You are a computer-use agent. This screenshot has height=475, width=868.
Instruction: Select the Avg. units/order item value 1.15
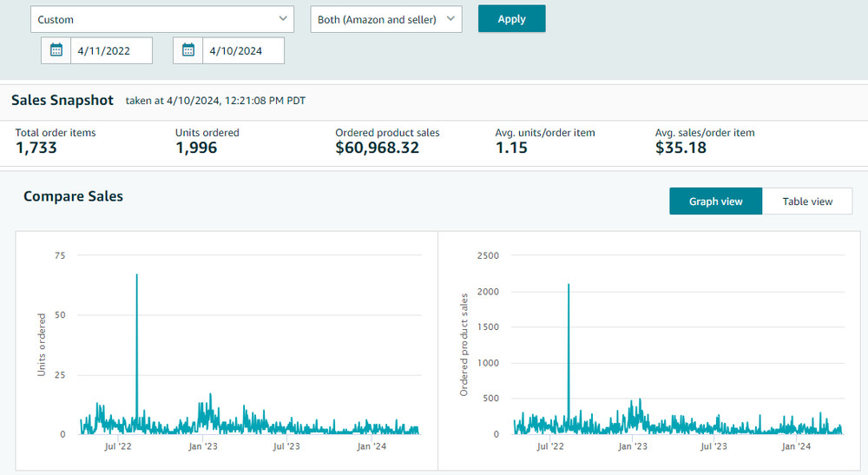coord(511,148)
